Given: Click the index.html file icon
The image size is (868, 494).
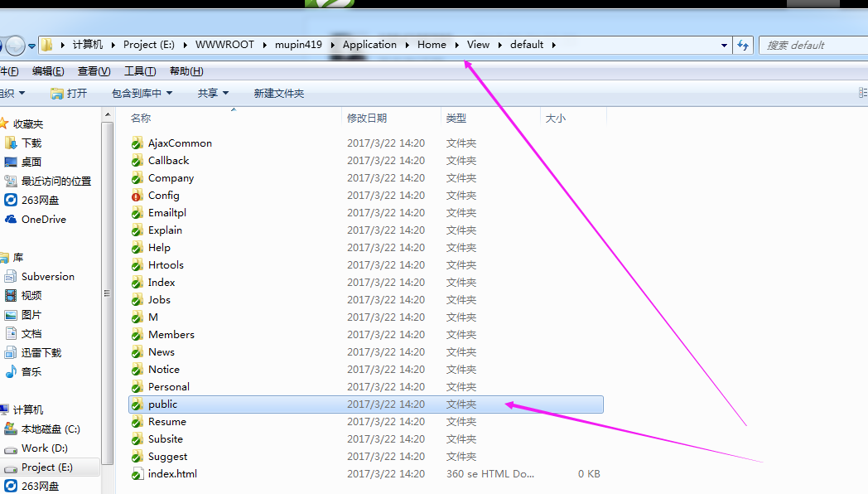Looking at the screenshot, I should tap(137, 474).
